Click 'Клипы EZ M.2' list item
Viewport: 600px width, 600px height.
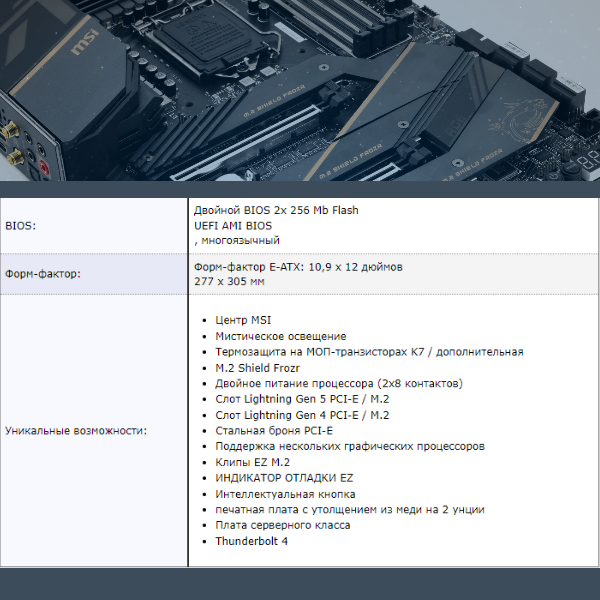click(253, 462)
